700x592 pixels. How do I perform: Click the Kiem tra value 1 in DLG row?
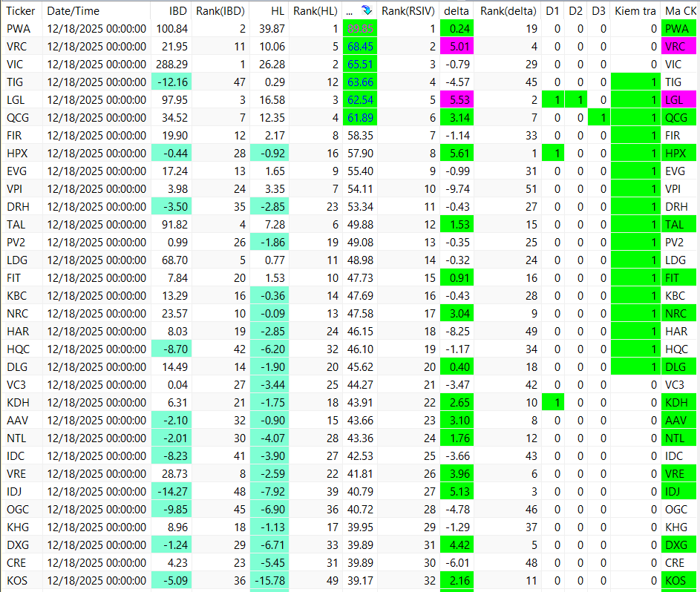[x=635, y=367]
